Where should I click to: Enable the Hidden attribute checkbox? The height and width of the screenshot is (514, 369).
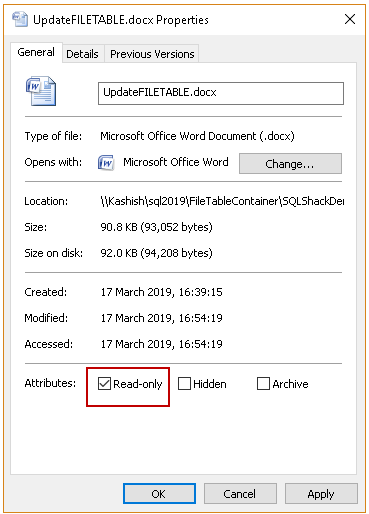click(184, 384)
